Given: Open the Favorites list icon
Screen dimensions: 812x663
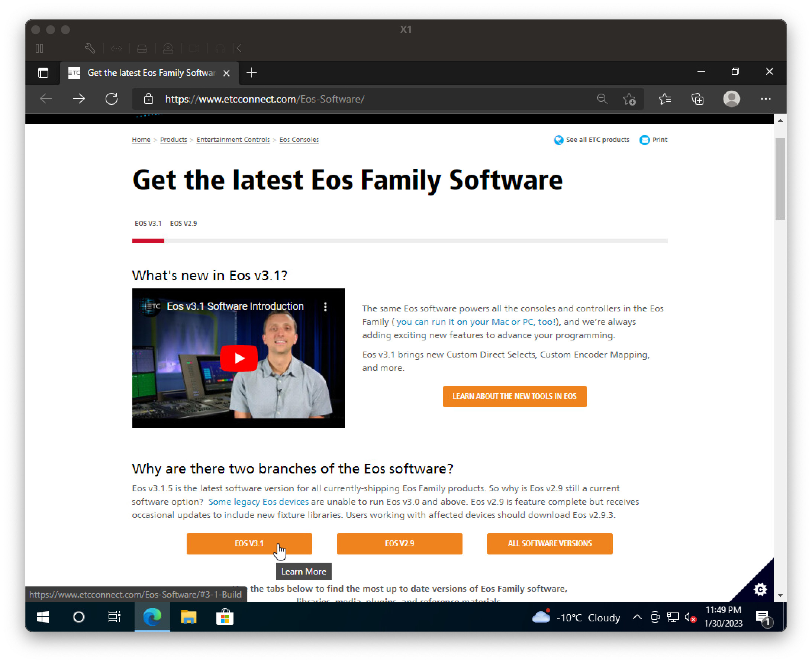Looking at the screenshot, I should tap(664, 99).
